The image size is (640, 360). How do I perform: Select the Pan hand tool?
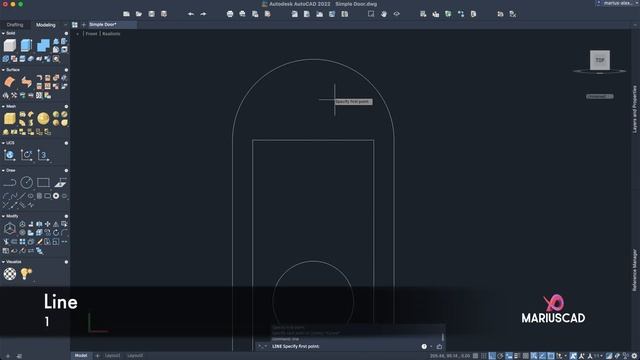(x=384, y=14)
